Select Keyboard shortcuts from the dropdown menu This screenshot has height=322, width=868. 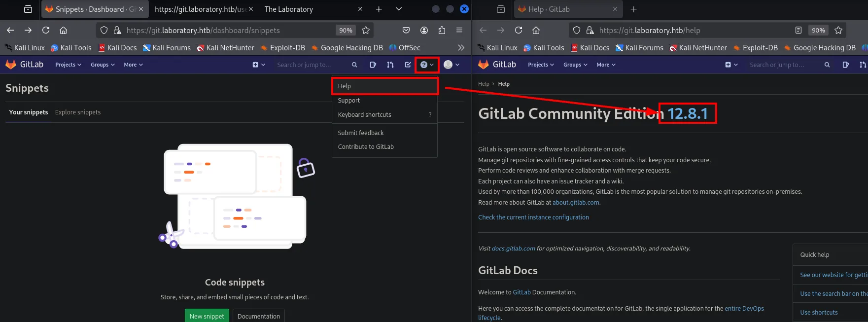[384, 114]
